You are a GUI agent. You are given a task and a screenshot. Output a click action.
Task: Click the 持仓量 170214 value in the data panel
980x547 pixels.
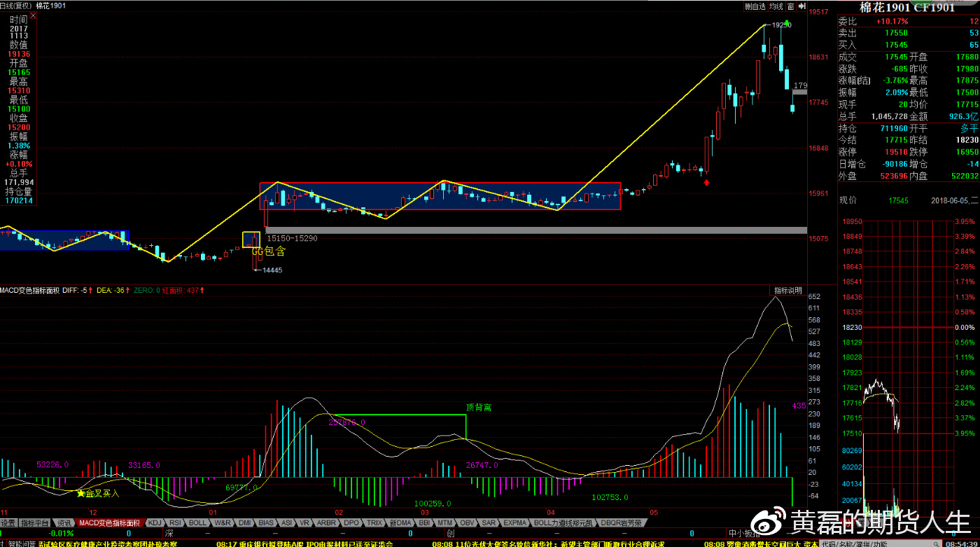pyautogui.click(x=19, y=201)
